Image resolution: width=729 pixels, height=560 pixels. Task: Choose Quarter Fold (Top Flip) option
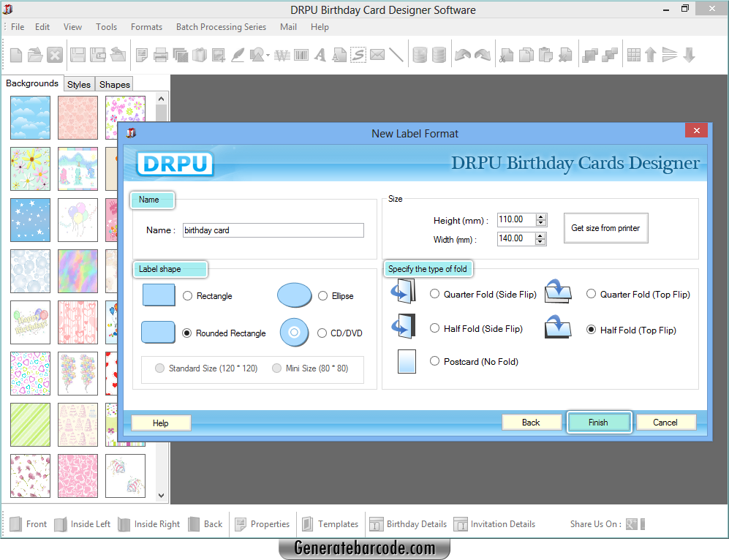point(591,294)
